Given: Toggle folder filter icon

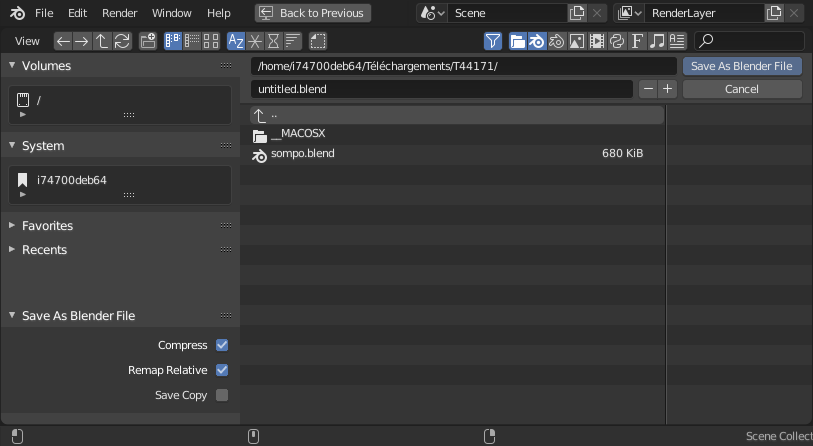Looking at the screenshot, I should tap(517, 41).
